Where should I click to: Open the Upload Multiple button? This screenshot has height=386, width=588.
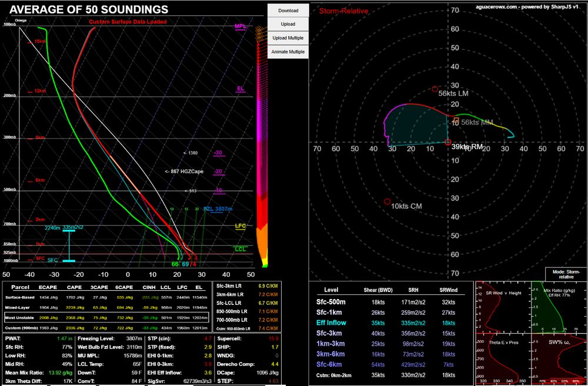point(288,38)
